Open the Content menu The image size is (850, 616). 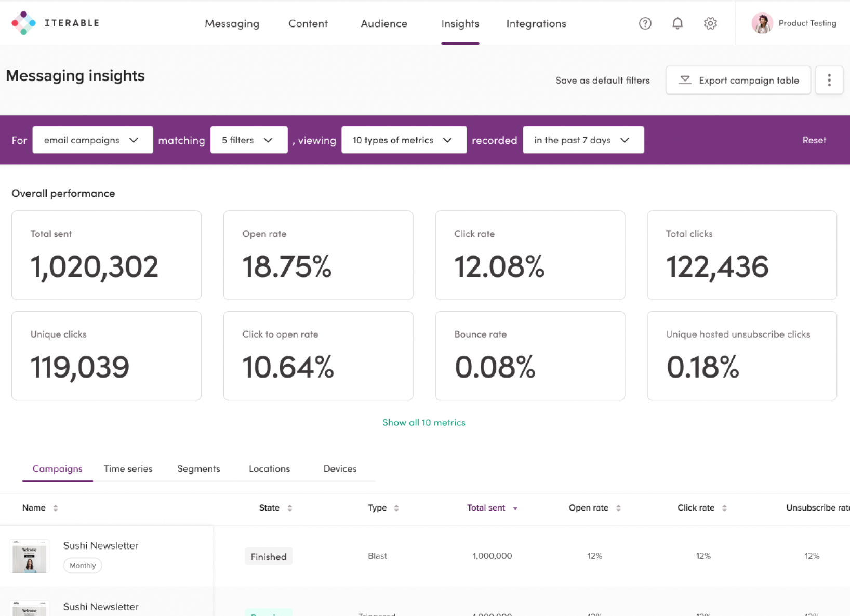pyautogui.click(x=308, y=23)
